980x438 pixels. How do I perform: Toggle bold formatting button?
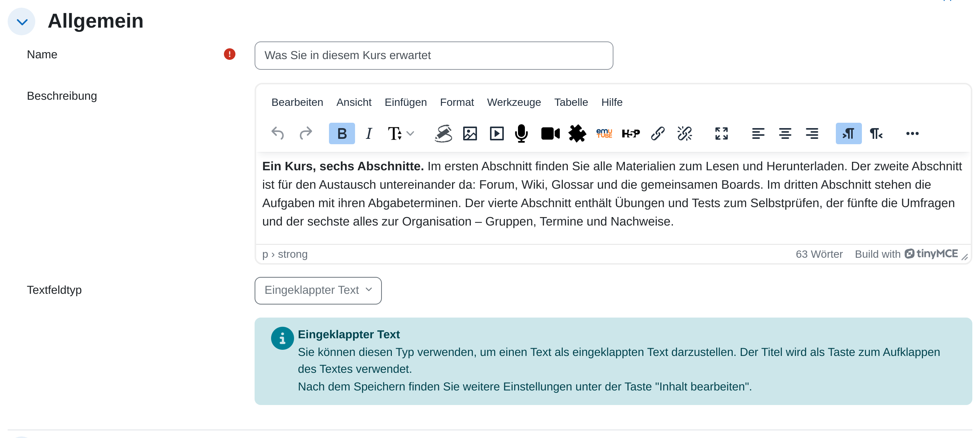(x=342, y=133)
